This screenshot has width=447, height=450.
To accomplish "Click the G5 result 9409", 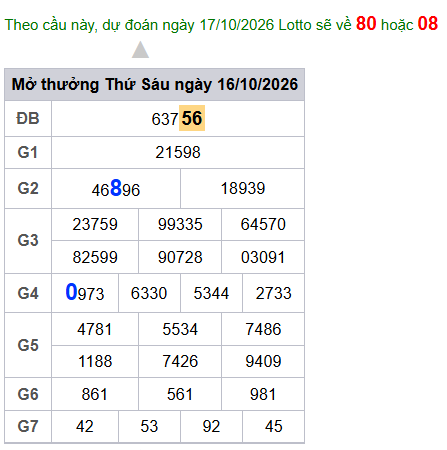I will [x=263, y=361].
